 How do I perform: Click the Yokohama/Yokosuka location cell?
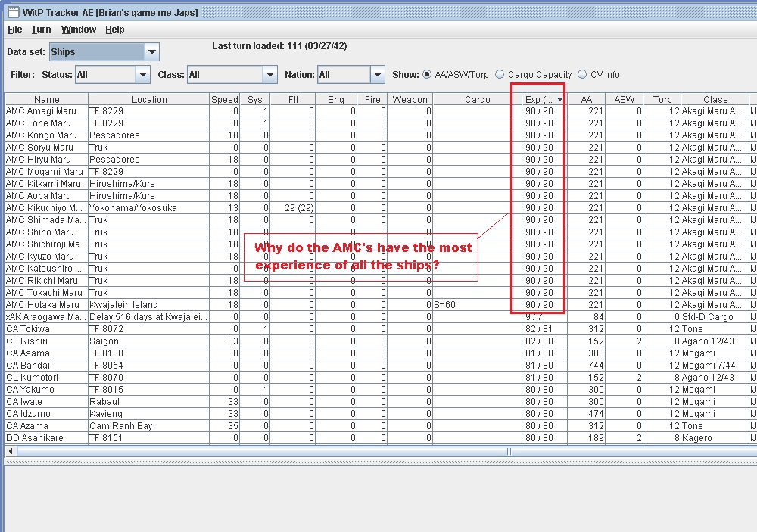click(x=149, y=207)
